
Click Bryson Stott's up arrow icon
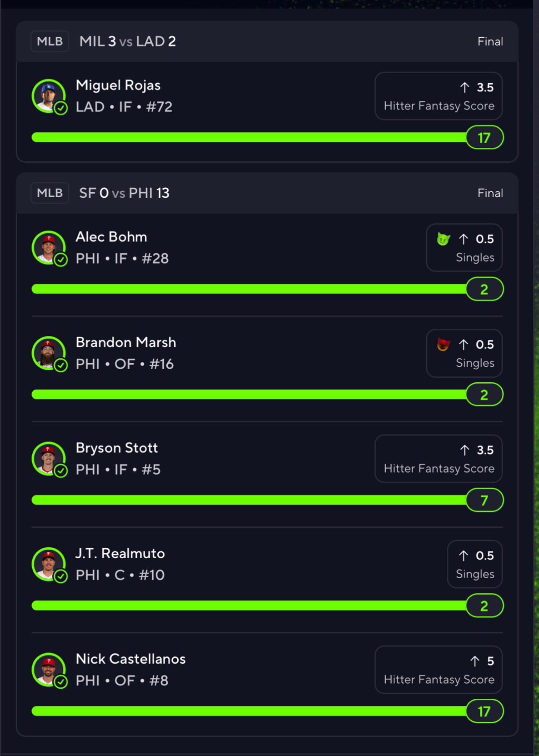pos(464,450)
